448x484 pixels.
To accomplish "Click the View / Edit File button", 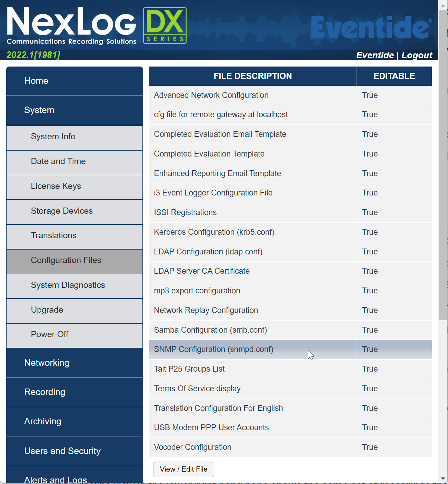I will (x=183, y=469).
